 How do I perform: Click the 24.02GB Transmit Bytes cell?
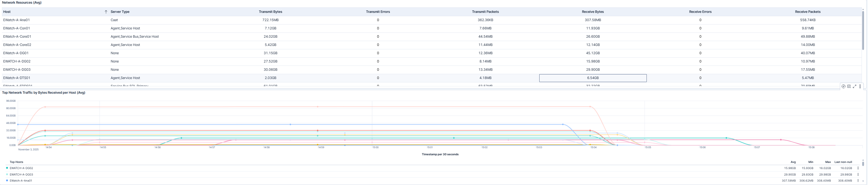click(x=270, y=36)
